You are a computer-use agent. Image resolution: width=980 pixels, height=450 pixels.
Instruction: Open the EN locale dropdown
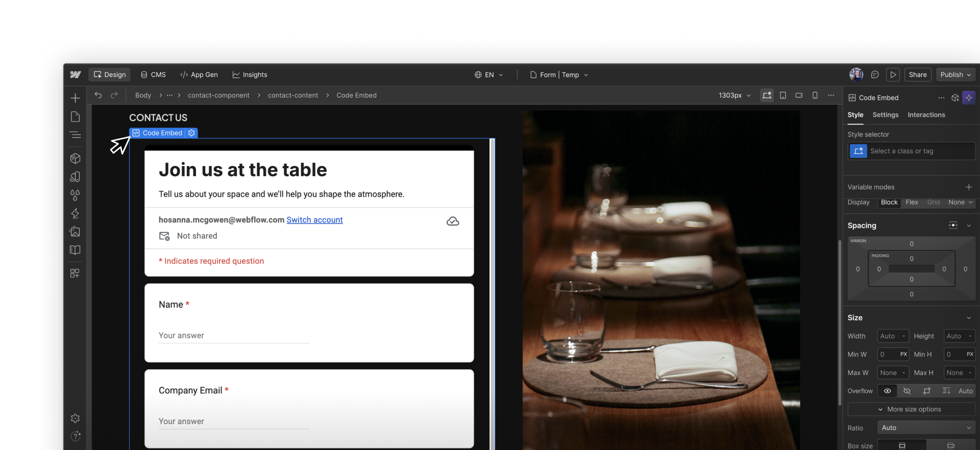pos(489,75)
